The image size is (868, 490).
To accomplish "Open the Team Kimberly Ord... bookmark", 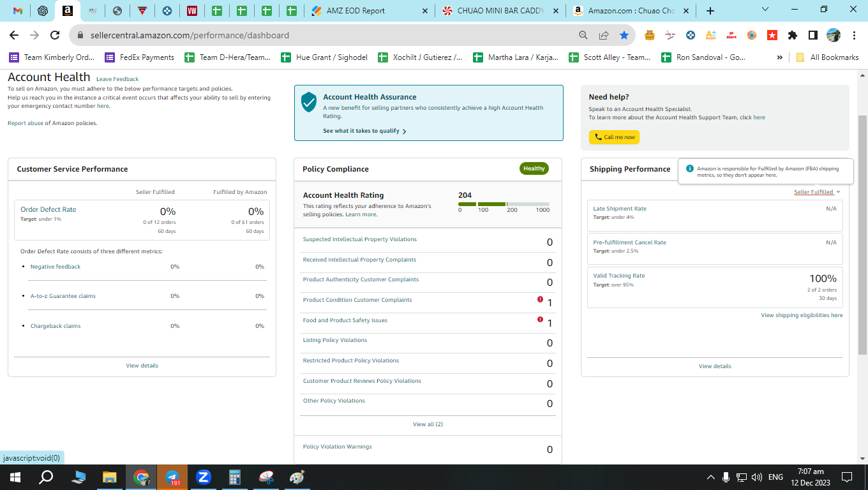I will (52, 57).
